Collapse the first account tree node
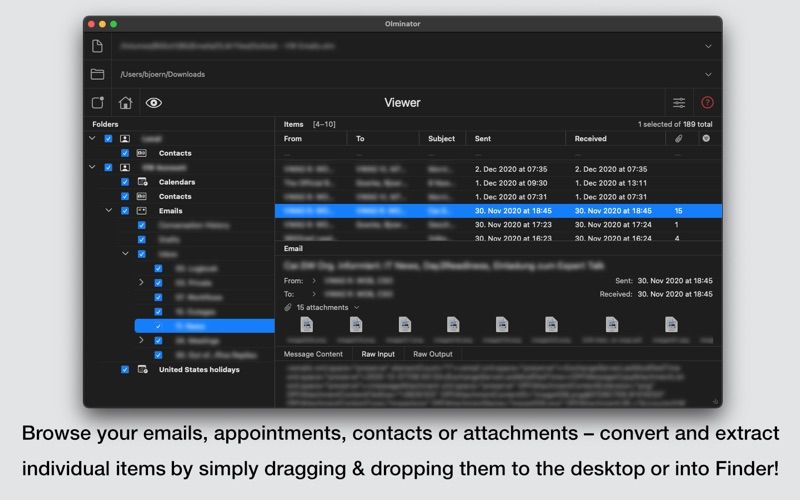Screen dimensions: 800x500 tap(92, 138)
